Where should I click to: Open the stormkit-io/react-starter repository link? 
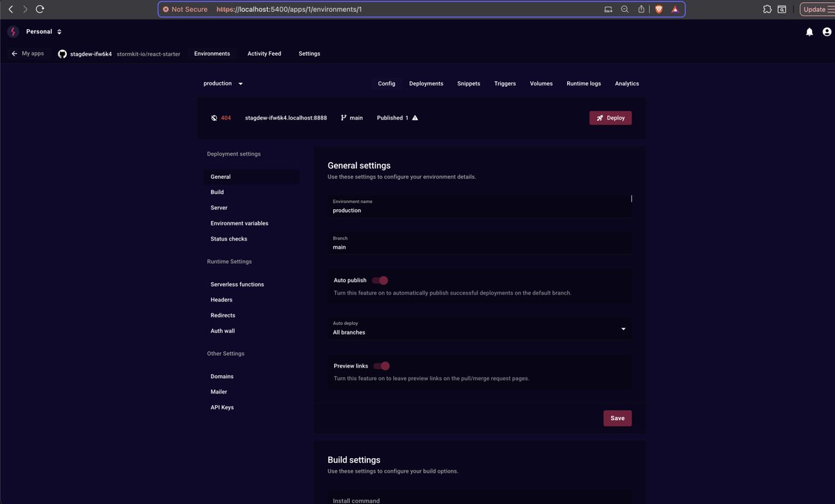tap(148, 54)
